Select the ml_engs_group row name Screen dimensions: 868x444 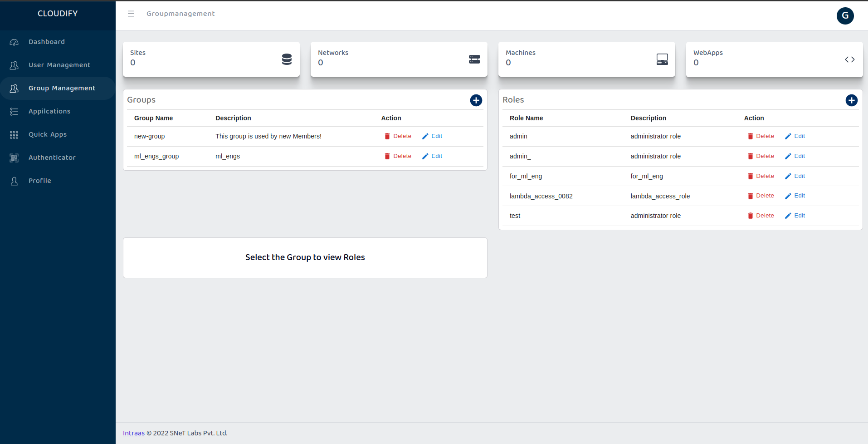point(156,156)
